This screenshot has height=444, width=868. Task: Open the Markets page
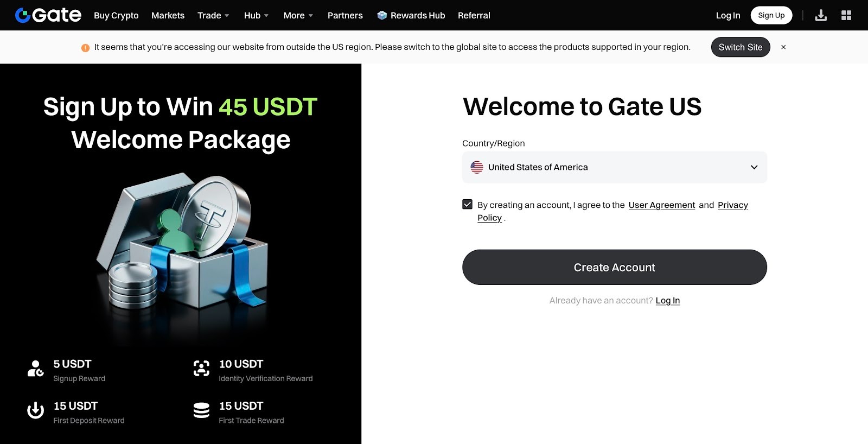[x=168, y=15]
